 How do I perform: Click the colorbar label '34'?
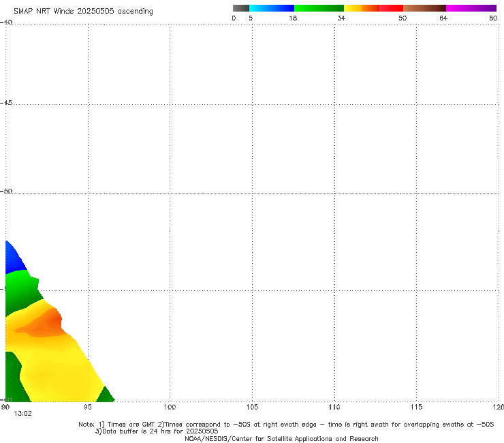click(341, 18)
